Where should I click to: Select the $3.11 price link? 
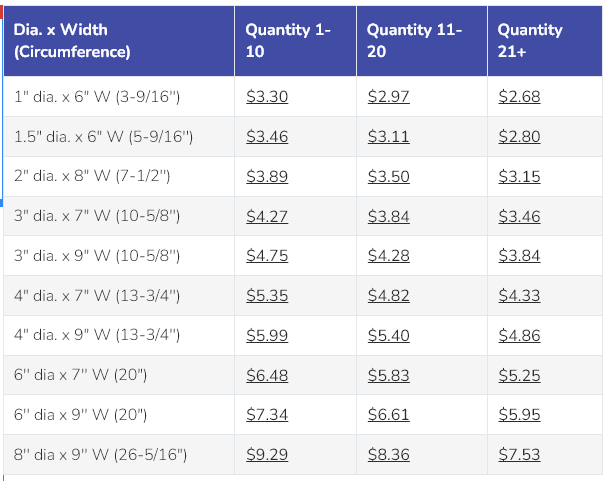coord(388,136)
